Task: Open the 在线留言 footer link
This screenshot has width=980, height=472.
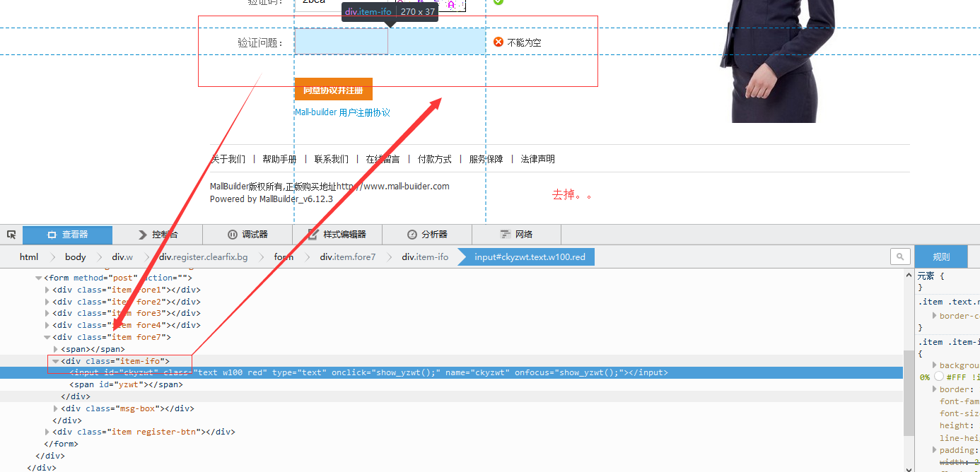Action: pos(383,159)
